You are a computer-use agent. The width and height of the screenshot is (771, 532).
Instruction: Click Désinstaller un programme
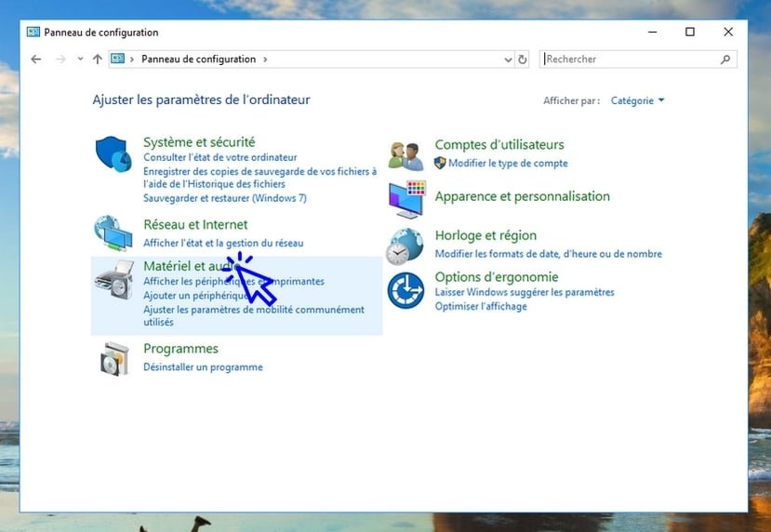coord(203,367)
